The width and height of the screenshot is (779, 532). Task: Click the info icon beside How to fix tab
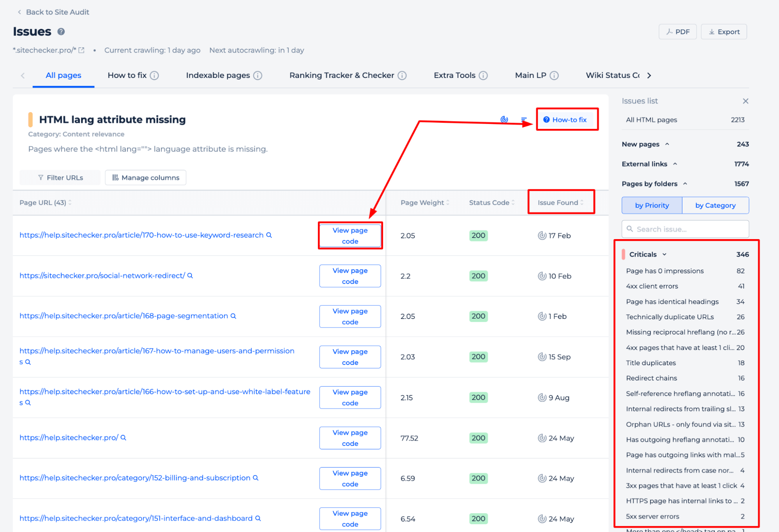(154, 76)
